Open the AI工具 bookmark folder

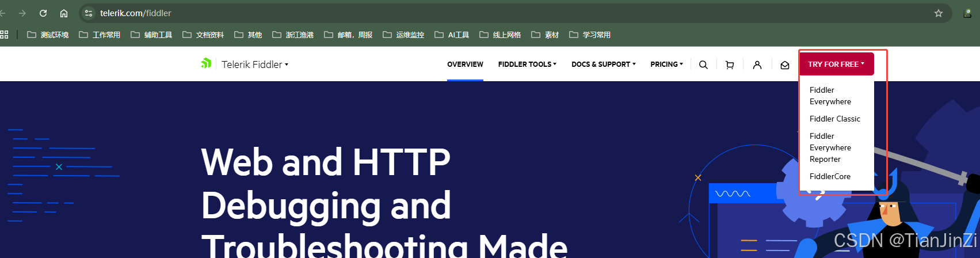point(452,35)
